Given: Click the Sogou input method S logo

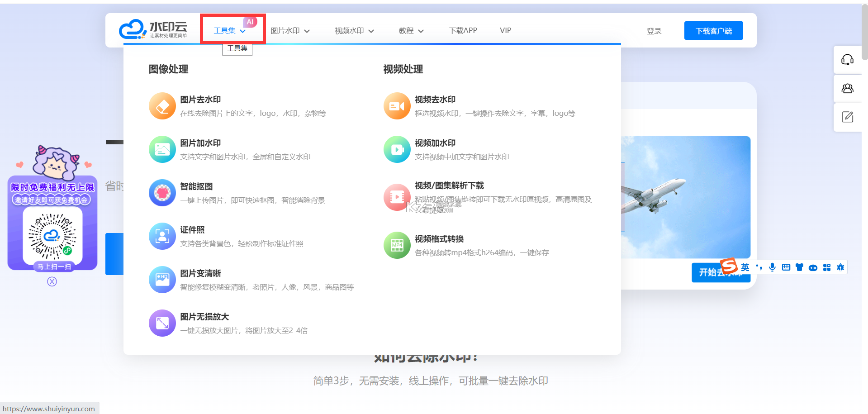Looking at the screenshot, I should 729,266.
